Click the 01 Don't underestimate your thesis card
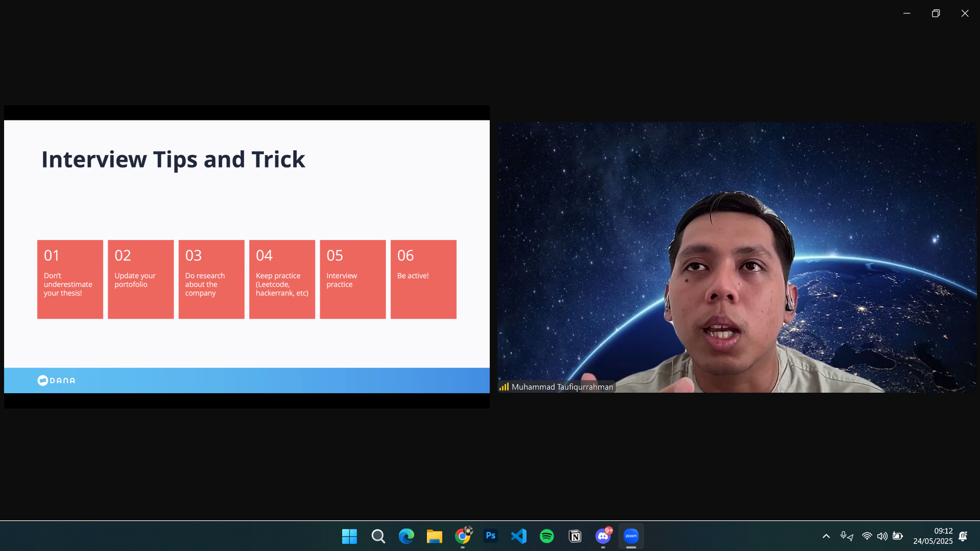 click(70, 279)
